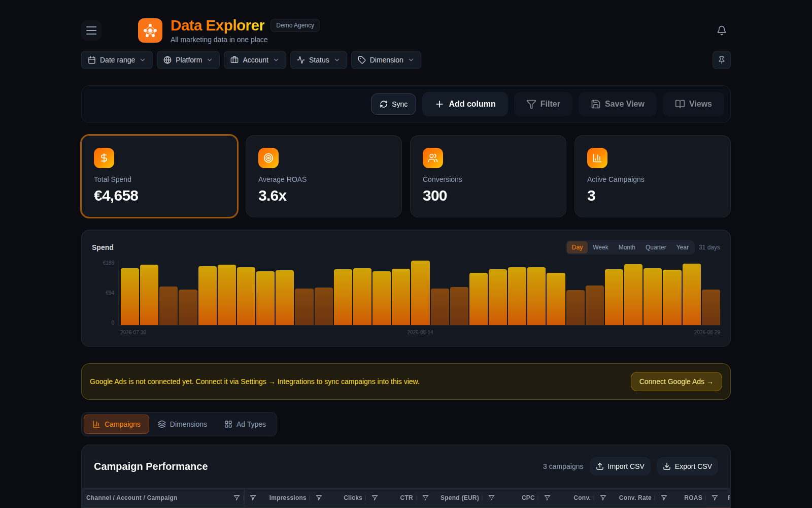
Task: Sort by the ROAS column header
Action: tap(693, 498)
